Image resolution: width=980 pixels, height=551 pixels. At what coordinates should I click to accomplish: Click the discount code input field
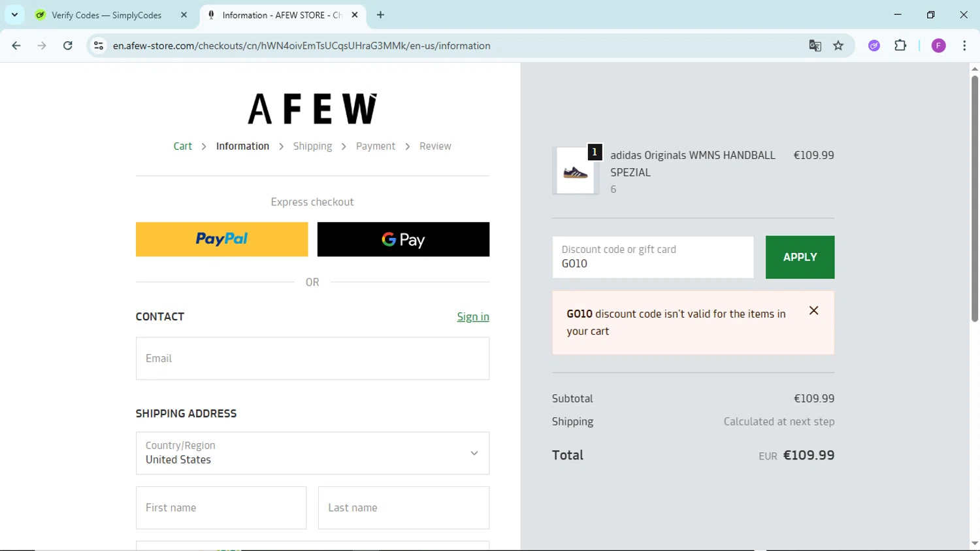(x=653, y=257)
